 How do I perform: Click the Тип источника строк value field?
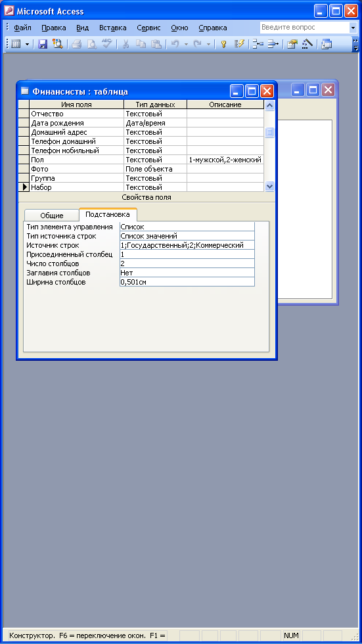pos(187,236)
